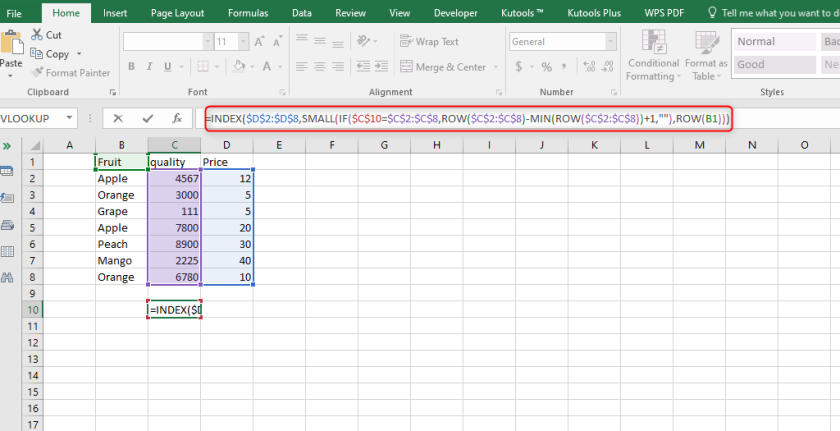Select the Good cell style

pos(775,64)
